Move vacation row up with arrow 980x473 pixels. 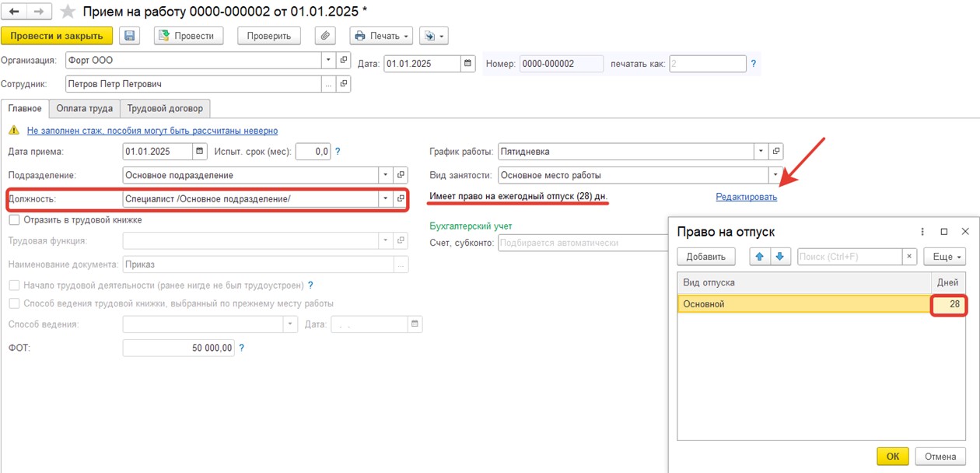point(758,257)
